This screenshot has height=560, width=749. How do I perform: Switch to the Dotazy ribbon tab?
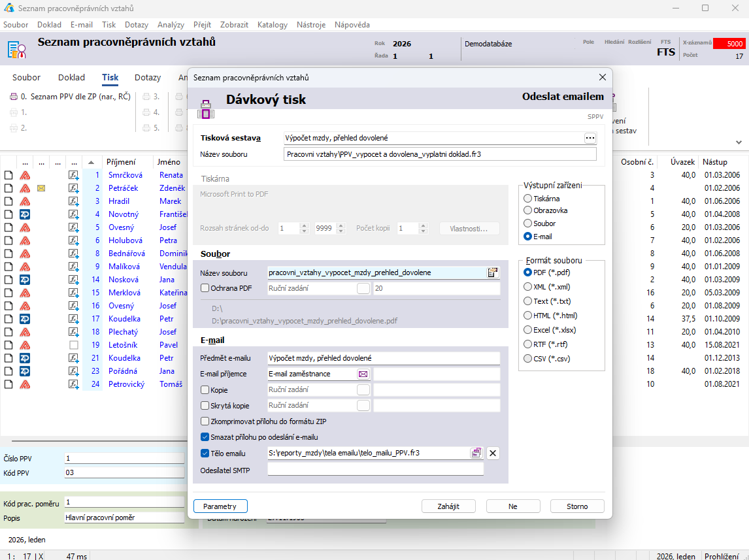click(x=148, y=77)
